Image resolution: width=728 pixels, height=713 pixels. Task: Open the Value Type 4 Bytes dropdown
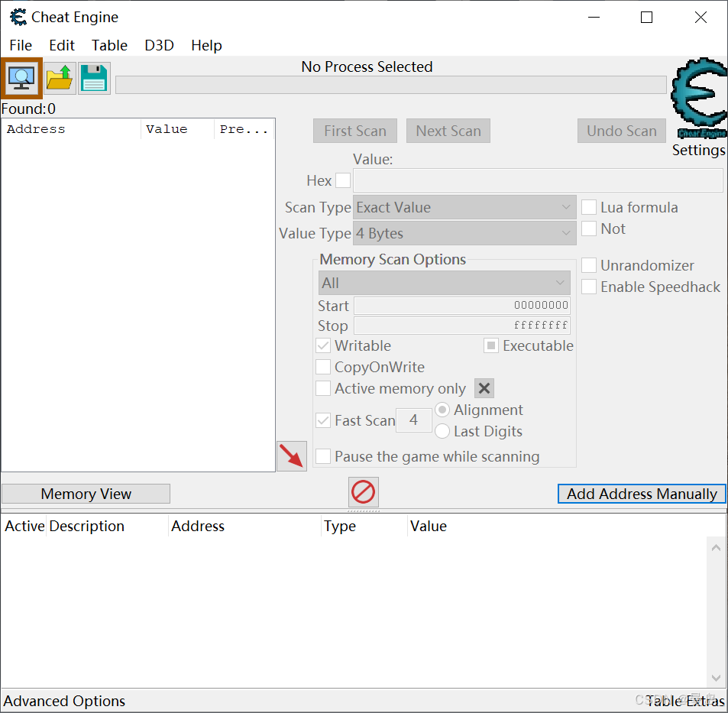(x=464, y=233)
